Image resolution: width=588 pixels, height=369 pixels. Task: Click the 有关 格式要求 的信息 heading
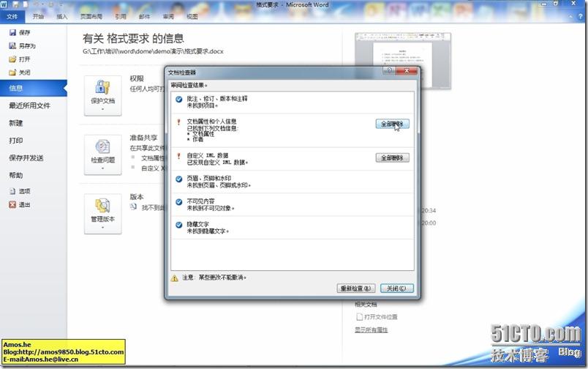point(134,38)
